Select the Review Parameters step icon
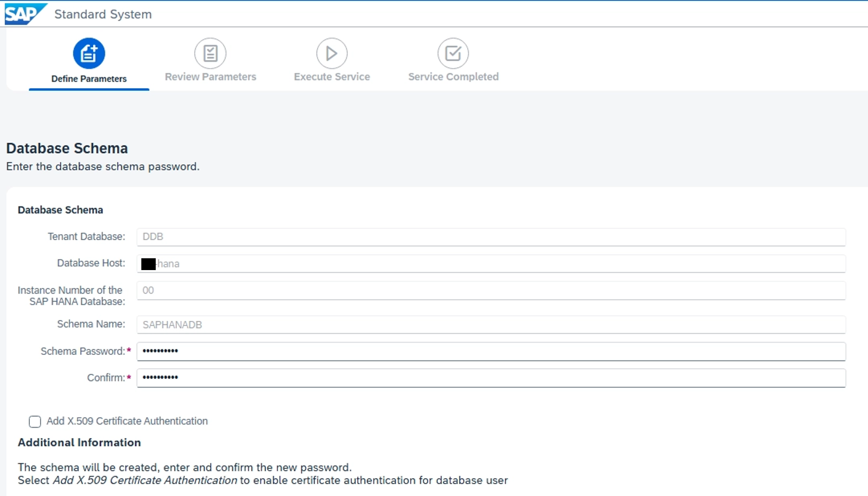The image size is (868, 496). (x=210, y=53)
